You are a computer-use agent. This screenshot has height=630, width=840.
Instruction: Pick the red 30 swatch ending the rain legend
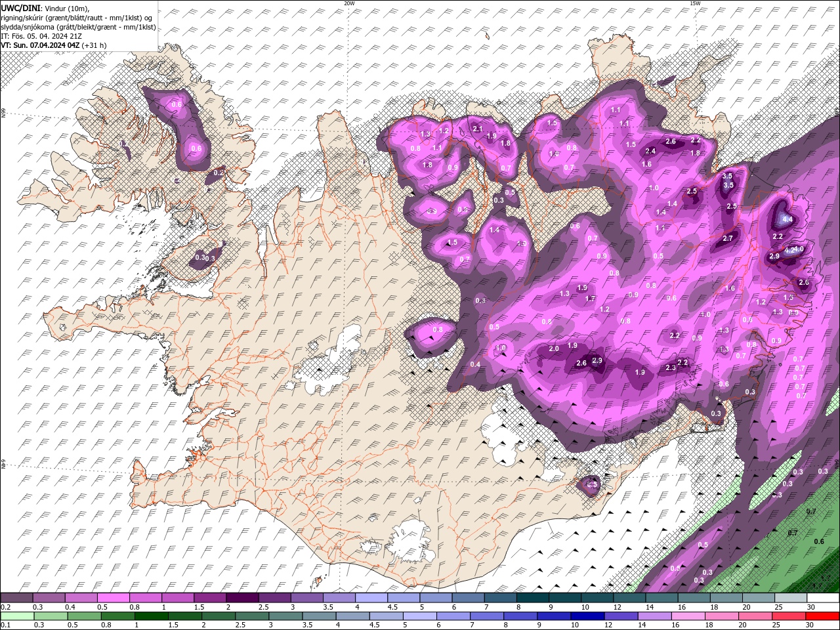point(822,616)
